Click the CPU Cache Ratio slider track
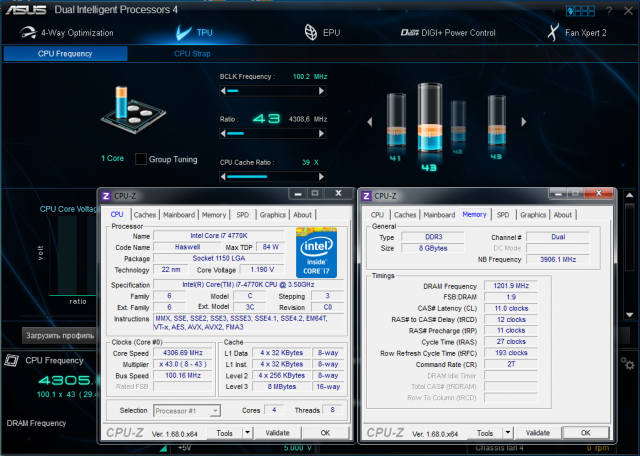 pos(272,177)
